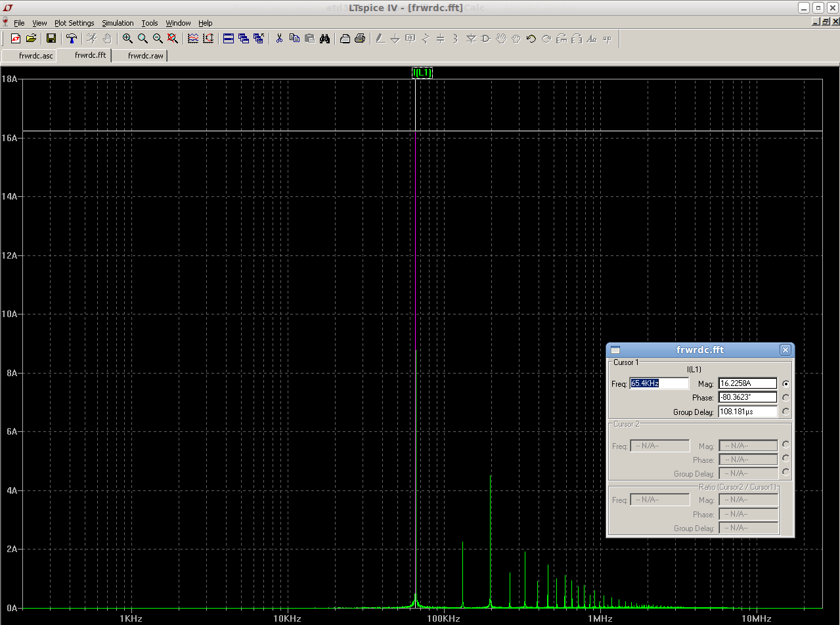This screenshot has height=625, width=840.
Task: Open the Plot Settings menu
Action: (74, 23)
